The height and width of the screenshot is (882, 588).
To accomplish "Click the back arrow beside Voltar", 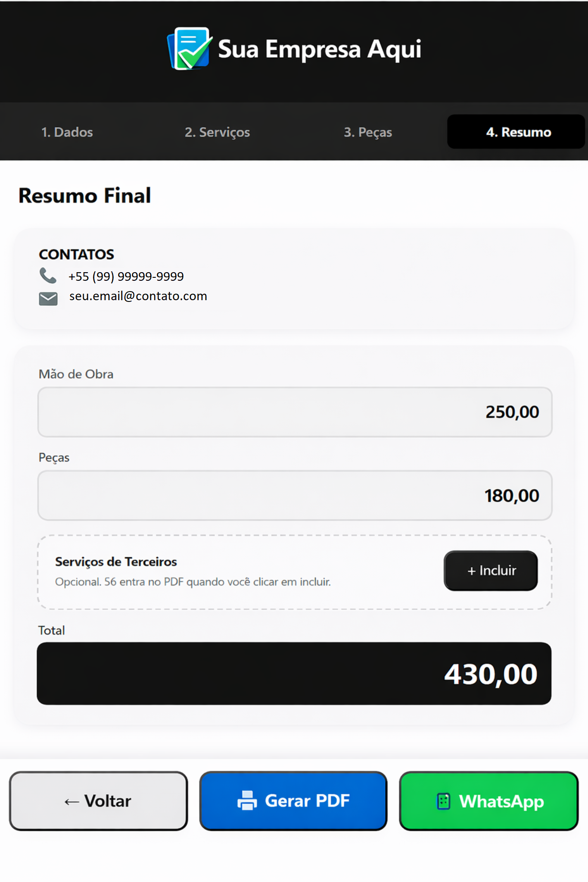I will click(x=72, y=801).
